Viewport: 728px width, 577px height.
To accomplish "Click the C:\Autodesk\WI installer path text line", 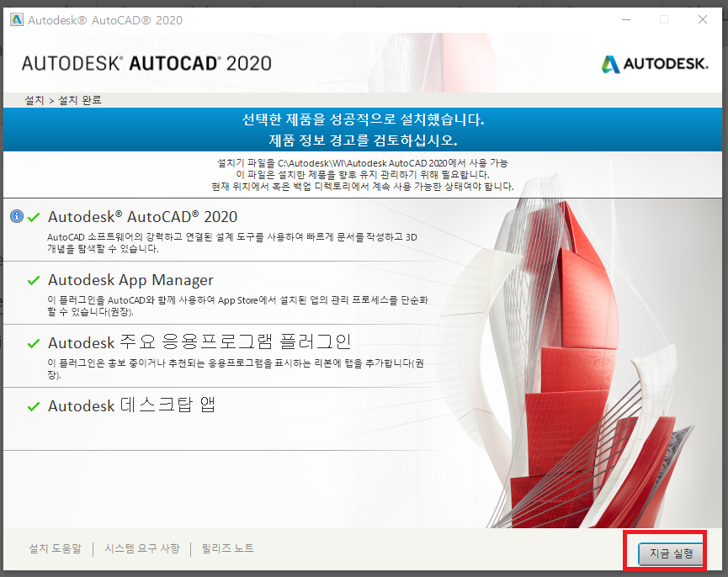I will point(363,163).
